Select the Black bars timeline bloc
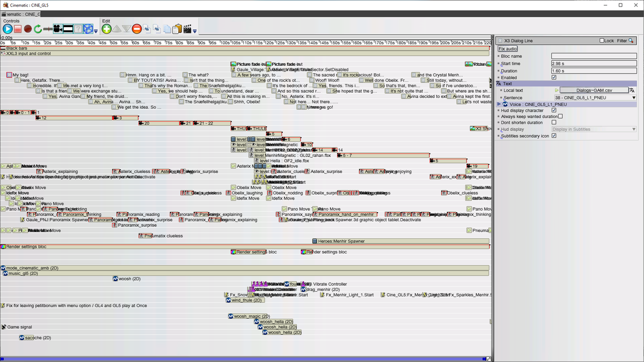644x362 pixels. click(x=245, y=48)
